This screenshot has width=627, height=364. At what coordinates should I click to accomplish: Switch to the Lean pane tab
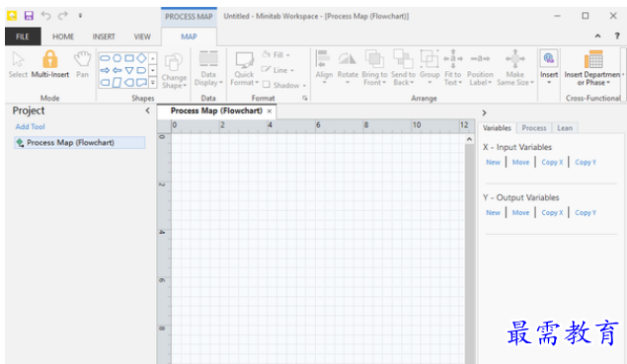565,128
